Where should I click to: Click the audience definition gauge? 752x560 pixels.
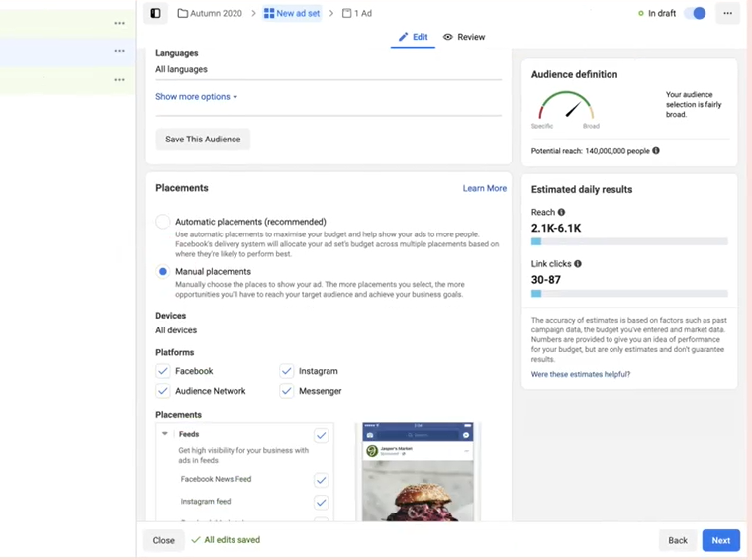(x=566, y=106)
